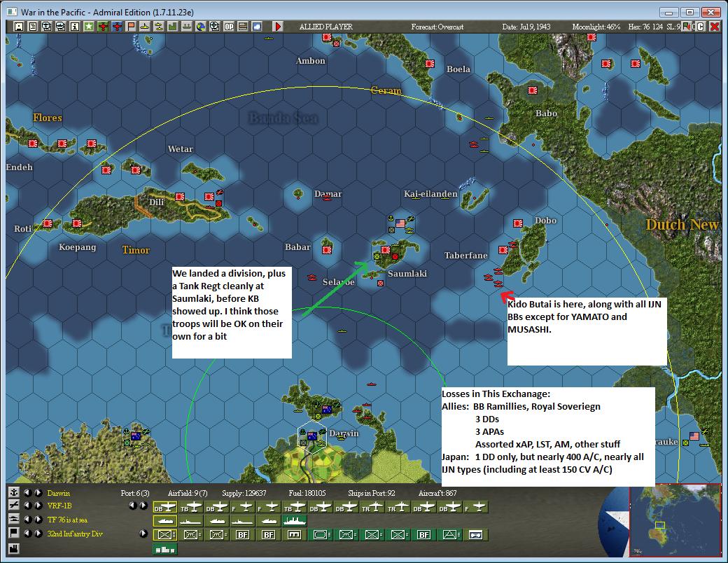
Task: Click left arrow next to VRF-1B label
Action: tap(28, 506)
